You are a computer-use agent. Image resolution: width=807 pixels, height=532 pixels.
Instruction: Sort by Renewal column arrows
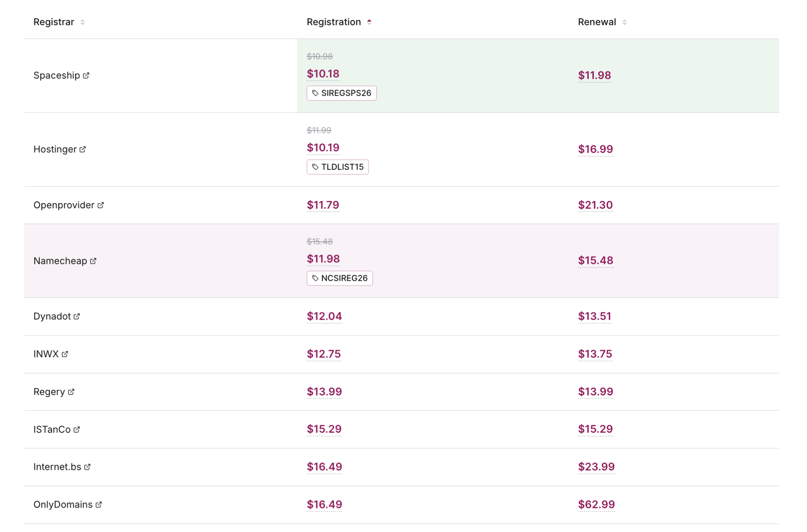tap(625, 22)
